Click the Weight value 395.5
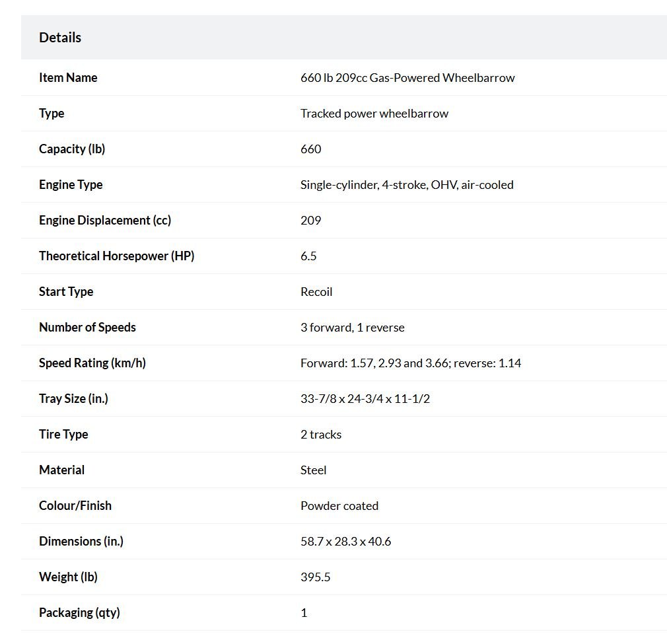Screen dimensions: 667x644 pyautogui.click(x=315, y=577)
